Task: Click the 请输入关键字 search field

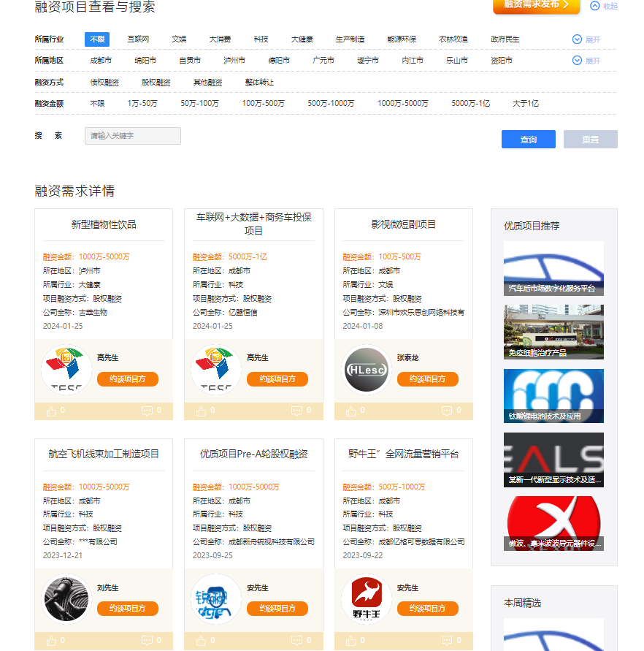Action: point(133,136)
